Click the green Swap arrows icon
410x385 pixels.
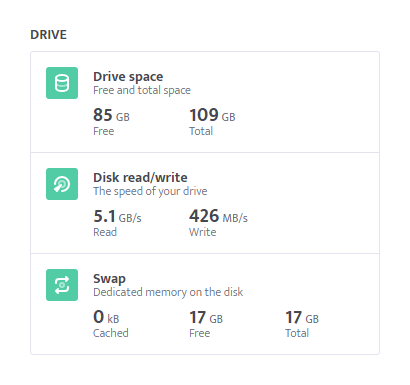(62, 285)
